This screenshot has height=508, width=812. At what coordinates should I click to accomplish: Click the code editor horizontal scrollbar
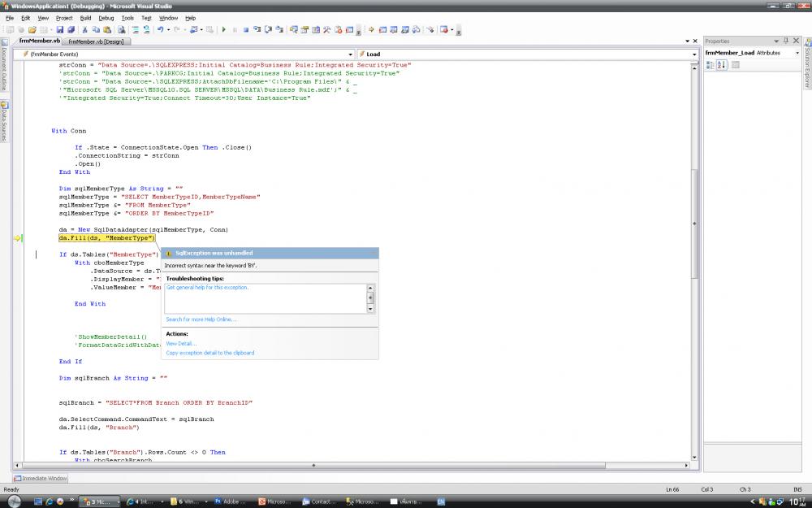click(x=352, y=466)
